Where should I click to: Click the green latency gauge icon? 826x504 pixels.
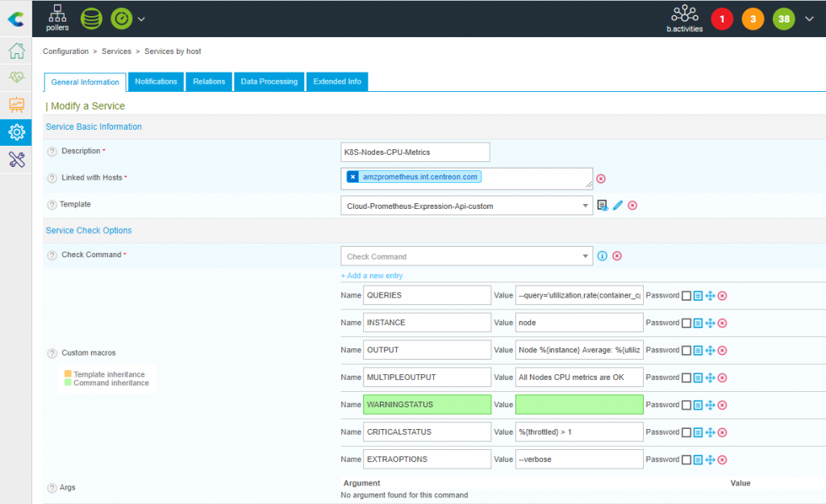(122, 19)
